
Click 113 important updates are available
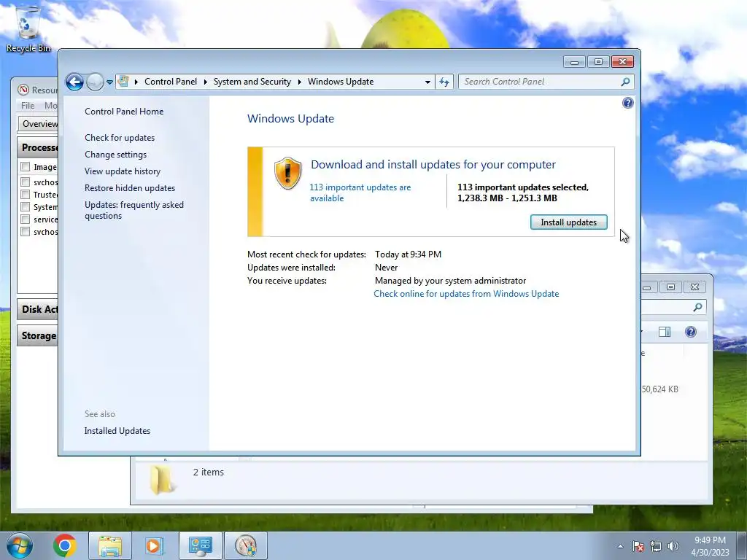pyautogui.click(x=360, y=192)
